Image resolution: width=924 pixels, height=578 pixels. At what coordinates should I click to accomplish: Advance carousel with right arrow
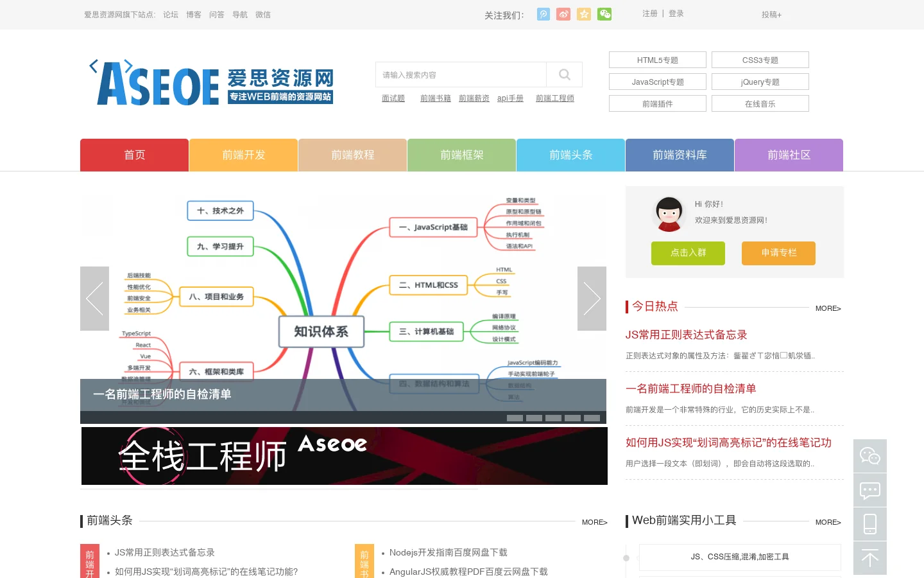pos(592,299)
